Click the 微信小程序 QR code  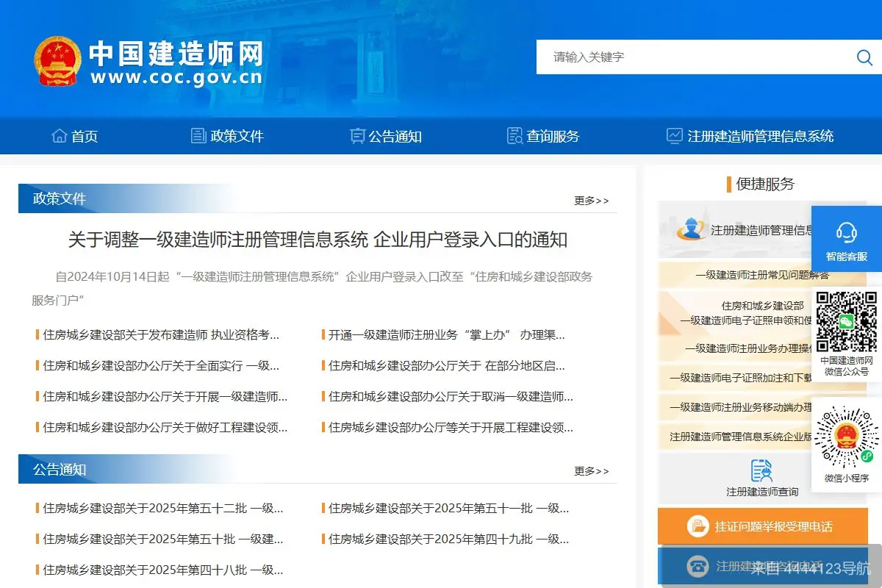point(847,441)
